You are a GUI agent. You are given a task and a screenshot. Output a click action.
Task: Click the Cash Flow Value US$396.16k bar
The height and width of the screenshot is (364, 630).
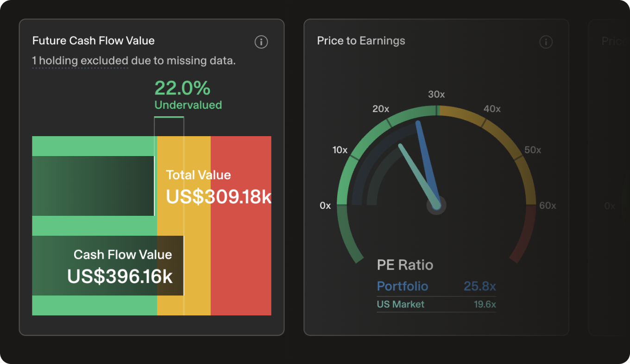[x=107, y=266]
